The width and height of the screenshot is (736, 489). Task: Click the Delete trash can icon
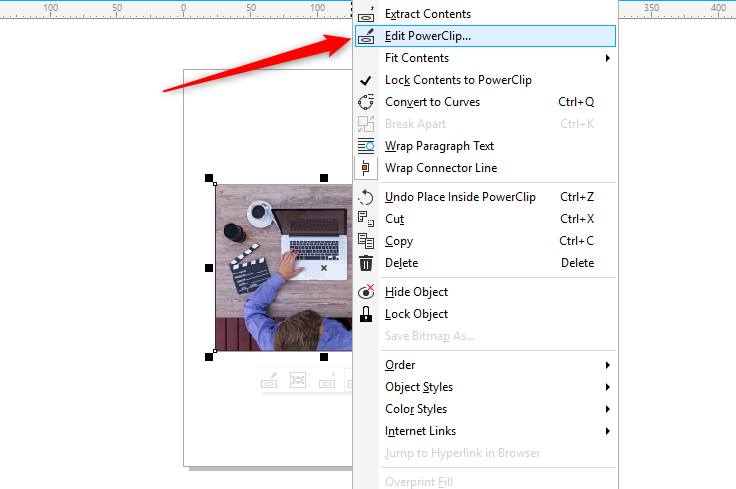click(x=366, y=263)
